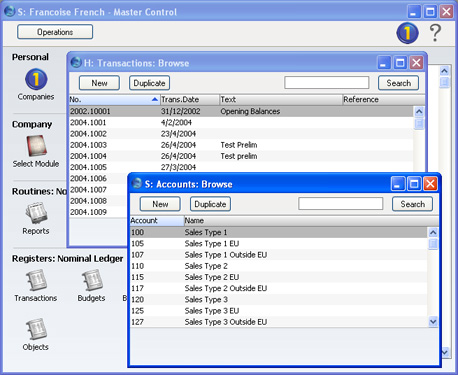Select account 117 Sales Type 2 Outside EU
Screen dimensions: 458x375
pos(279,288)
